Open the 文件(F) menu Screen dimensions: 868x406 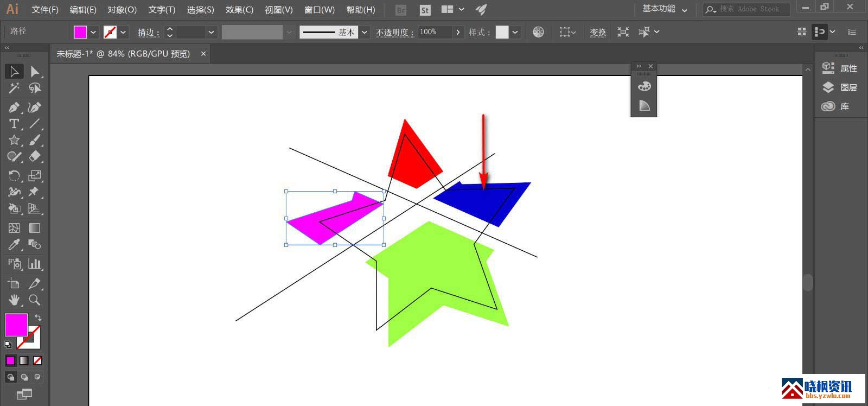click(x=45, y=10)
